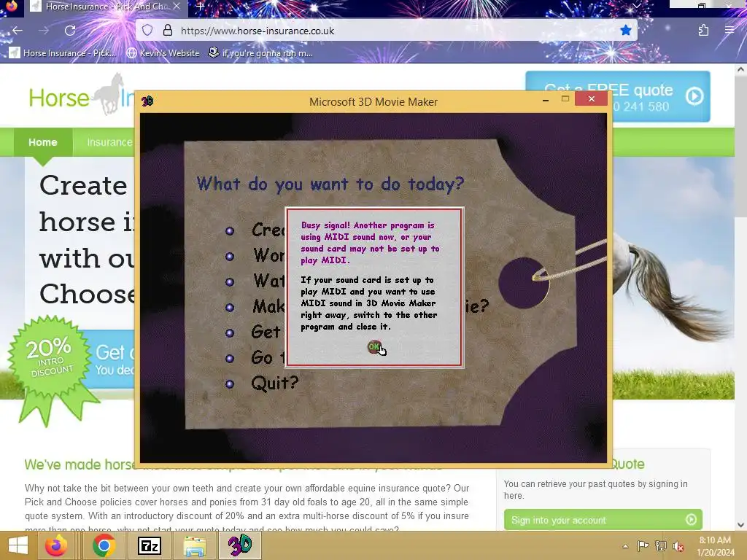Image resolution: width=747 pixels, height=560 pixels.
Task: Click the Home navigation tab on the website
Action: click(43, 142)
